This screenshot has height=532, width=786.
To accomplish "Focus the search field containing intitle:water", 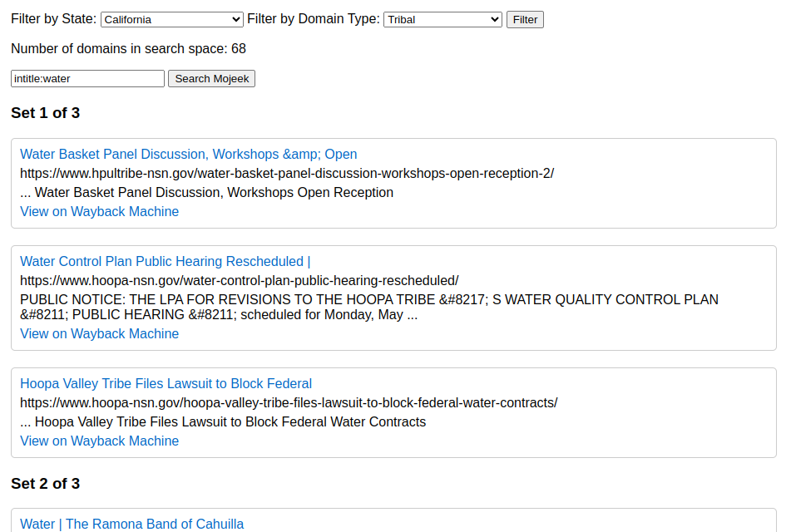I will 87,79.
